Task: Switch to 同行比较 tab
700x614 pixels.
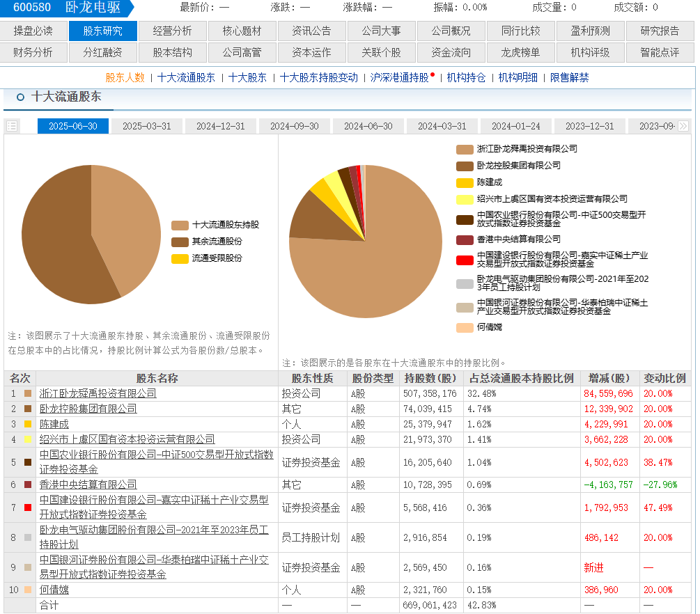Action: pyautogui.click(x=521, y=31)
